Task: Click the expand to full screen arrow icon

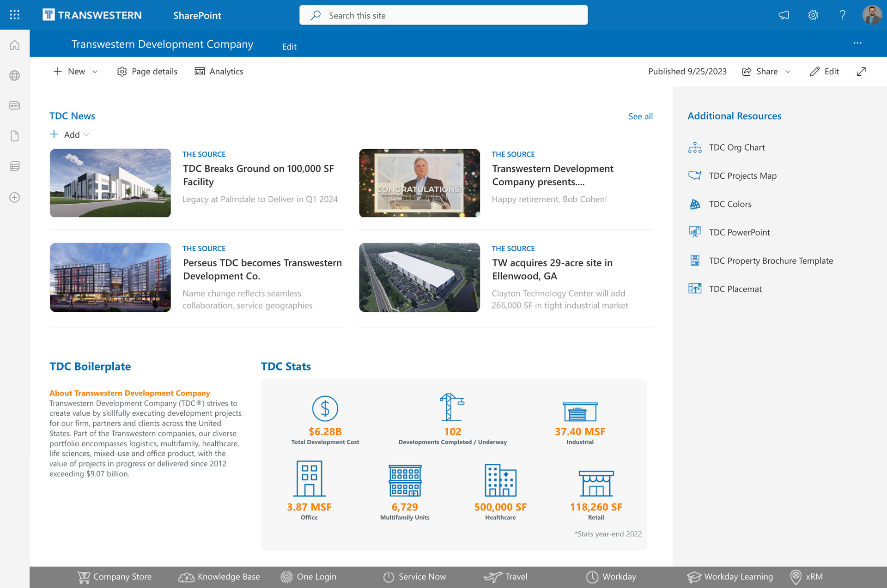Action: click(x=861, y=72)
